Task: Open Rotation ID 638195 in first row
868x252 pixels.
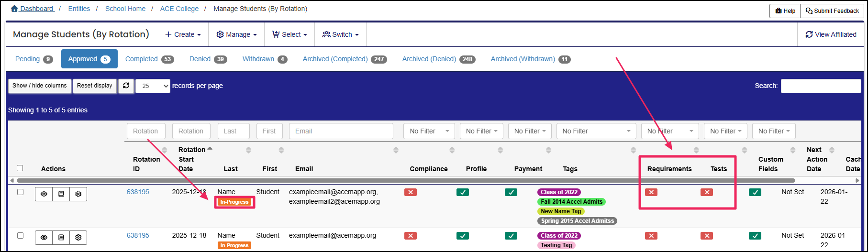Action: tap(138, 192)
